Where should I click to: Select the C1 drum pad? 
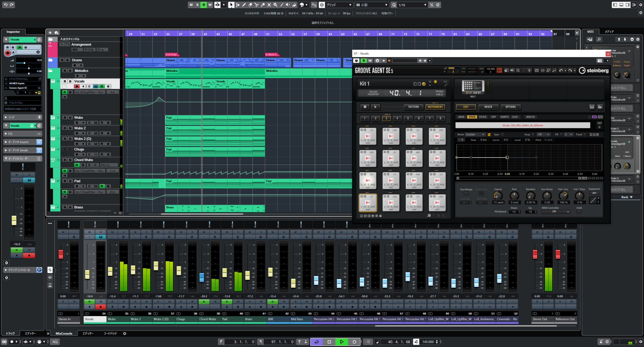[x=368, y=202]
